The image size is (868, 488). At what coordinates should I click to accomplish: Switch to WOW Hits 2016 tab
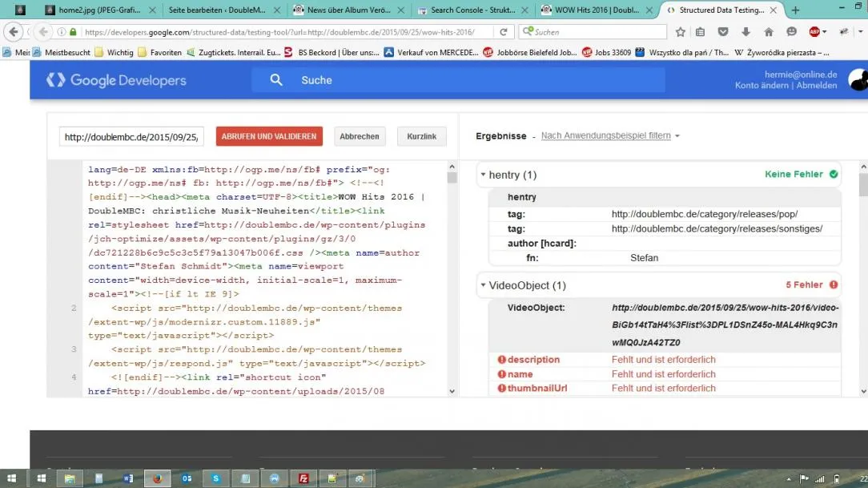click(x=597, y=10)
